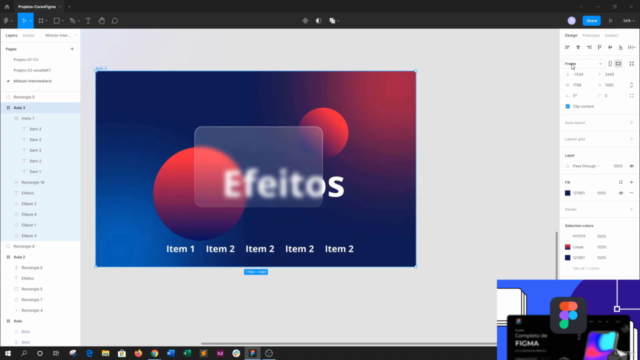Image resolution: width=640 pixels, height=360 pixels.
Task: Add a new page
Action: 72,49
